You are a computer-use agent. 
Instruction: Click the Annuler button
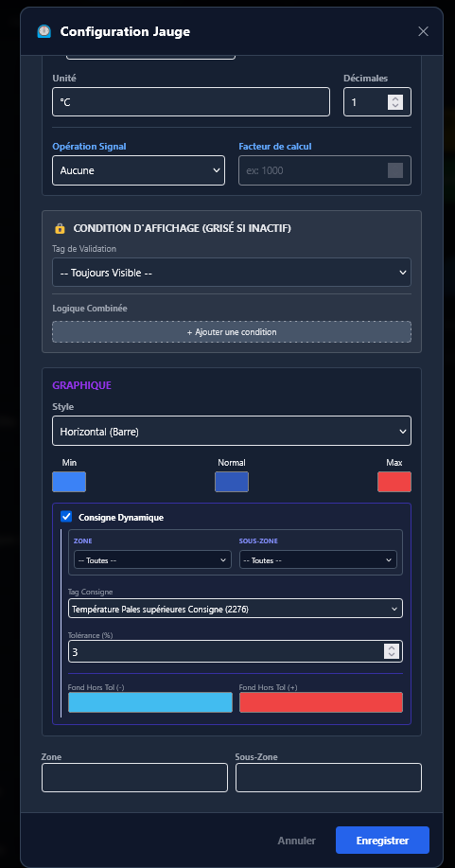click(297, 841)
